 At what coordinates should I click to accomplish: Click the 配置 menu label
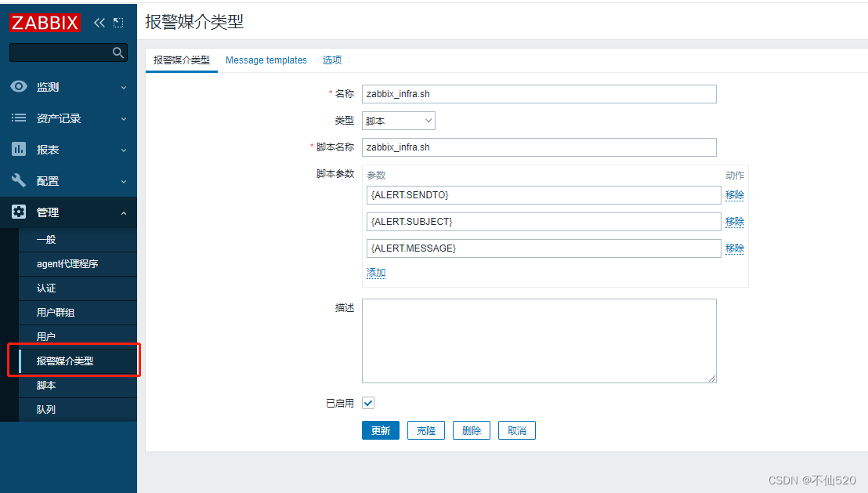pyautogui.click(x=48, y=181)
